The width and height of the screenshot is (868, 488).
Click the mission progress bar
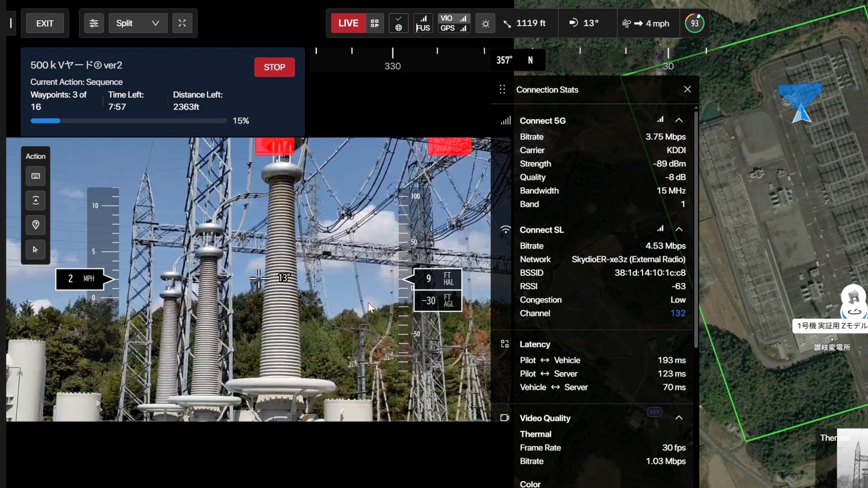pos(129,121)
